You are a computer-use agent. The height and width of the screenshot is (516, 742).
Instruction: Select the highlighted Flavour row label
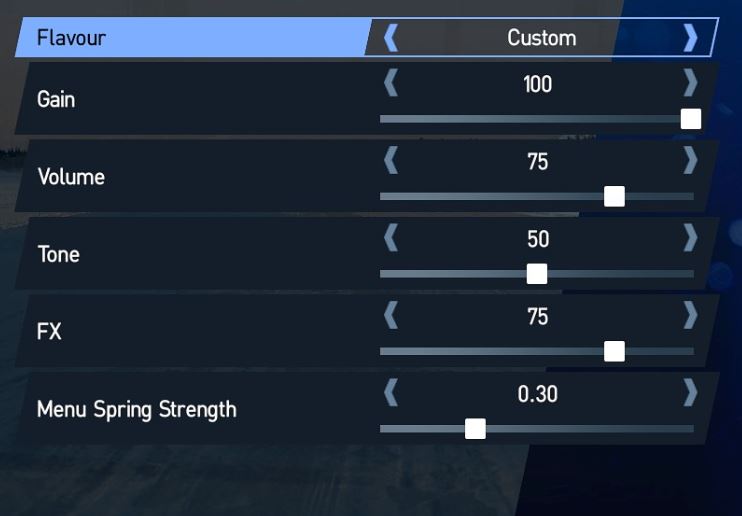pyautogui.click(x=71, y=38)
